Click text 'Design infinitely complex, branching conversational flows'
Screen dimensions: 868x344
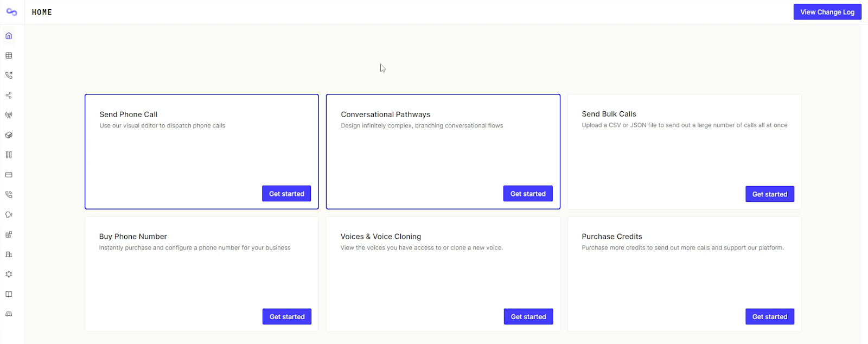pyautogui.click(x=422, y=126)
